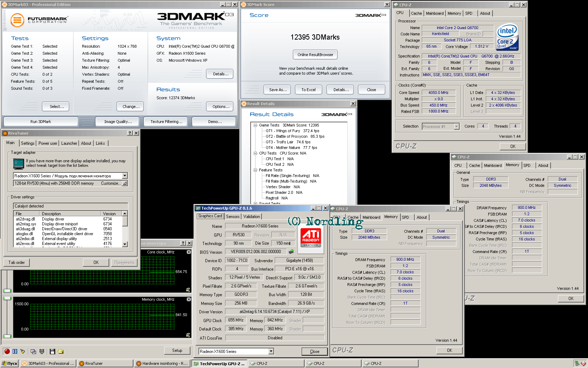588x368 pixels.
Task: Click the To Excel button in 3DMark Score
Action: pyautogui.click(x=308, y=90)
